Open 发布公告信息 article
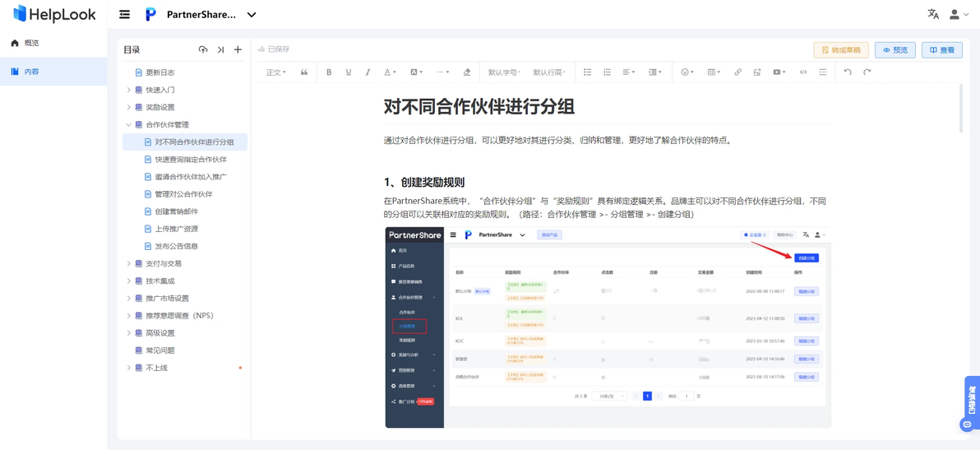 click(176, 246)
